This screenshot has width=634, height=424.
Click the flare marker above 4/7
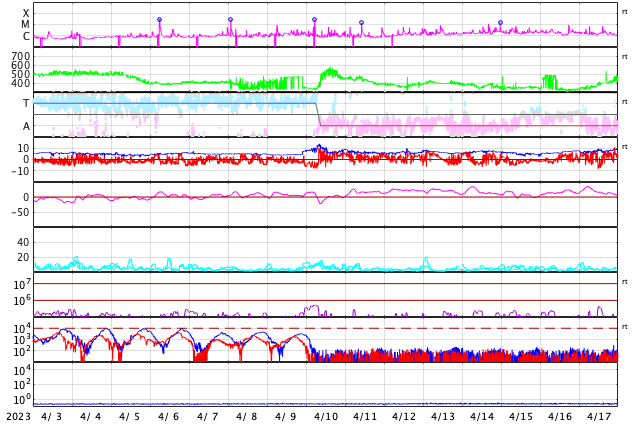230,19
